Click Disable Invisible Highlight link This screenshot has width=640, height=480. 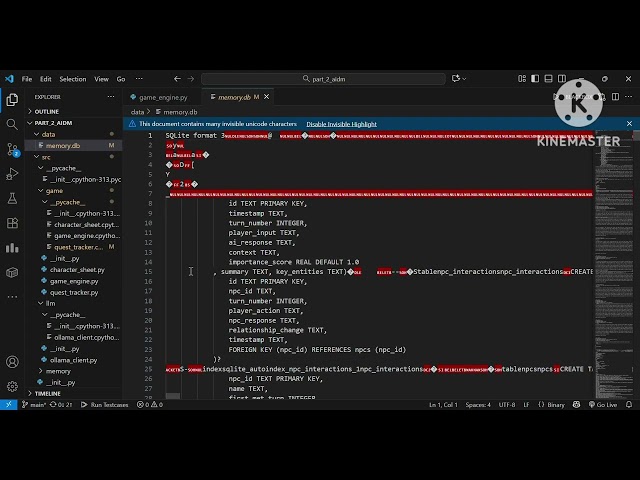342,124
